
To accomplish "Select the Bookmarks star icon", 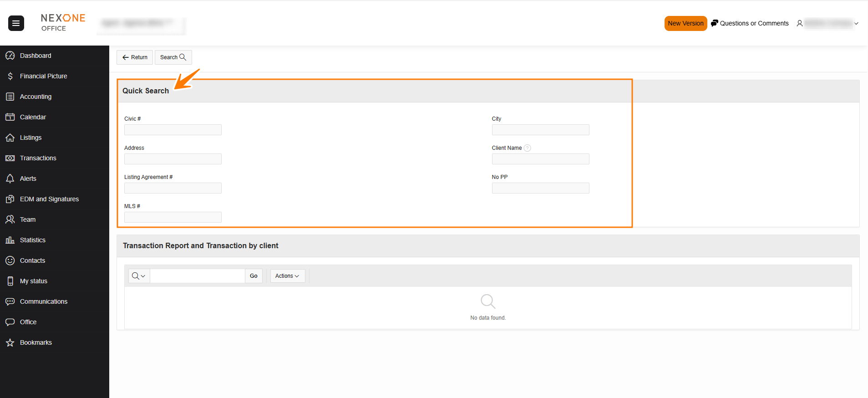I will click(10, 342).
